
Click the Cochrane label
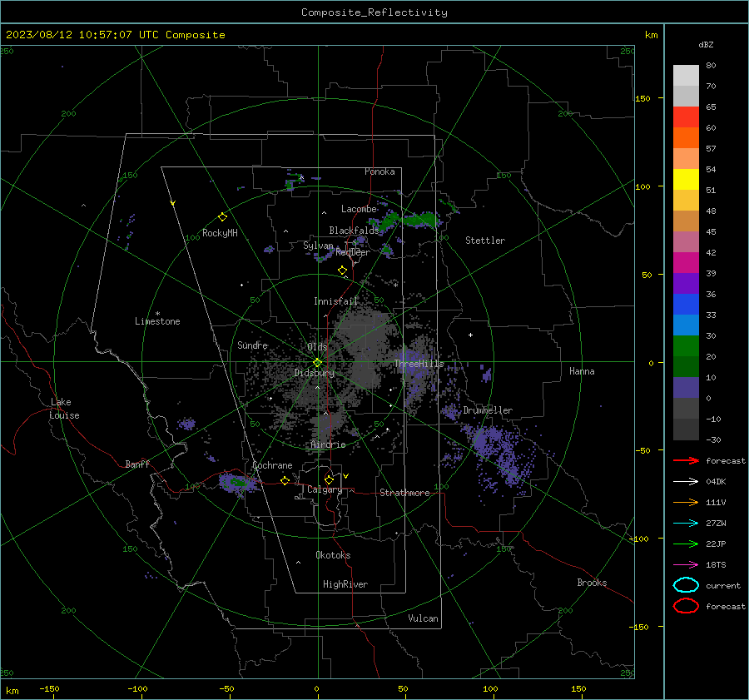click(x=272, y=465)
